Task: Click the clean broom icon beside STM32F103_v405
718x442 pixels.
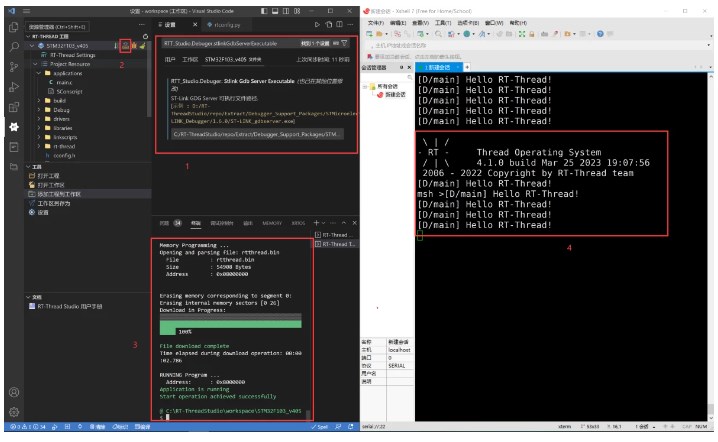Action: coord(142,46)
